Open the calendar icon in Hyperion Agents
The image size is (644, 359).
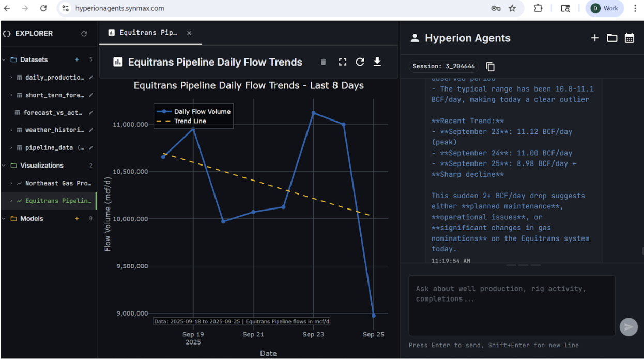pos(629,38)
